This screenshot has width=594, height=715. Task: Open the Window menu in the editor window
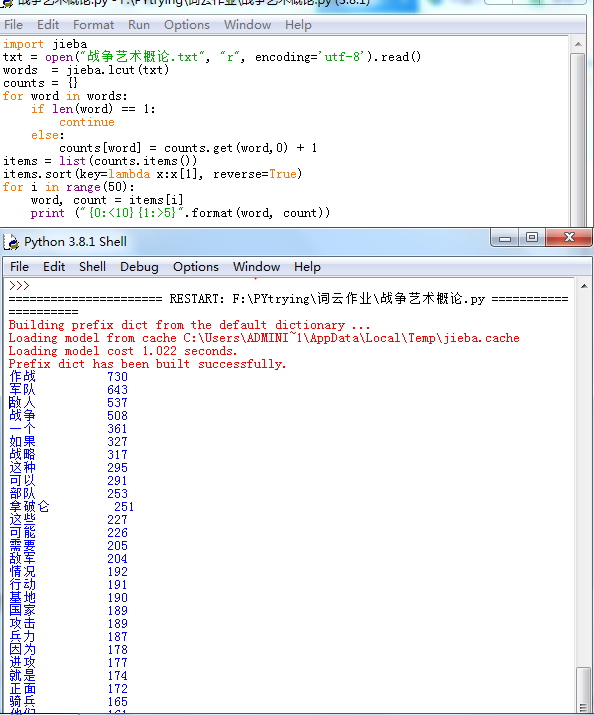[x=248, y=25]
